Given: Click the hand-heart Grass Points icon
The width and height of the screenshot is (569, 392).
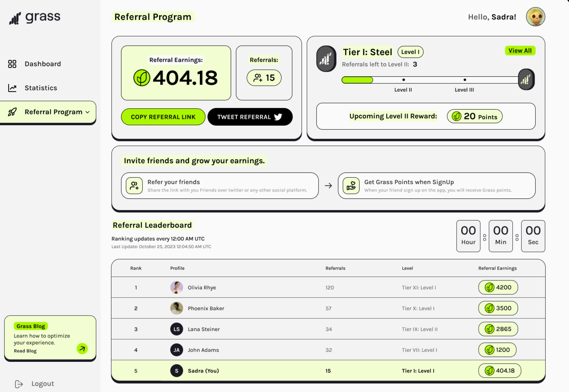Looking at the screenshot, I should point(351,186).
